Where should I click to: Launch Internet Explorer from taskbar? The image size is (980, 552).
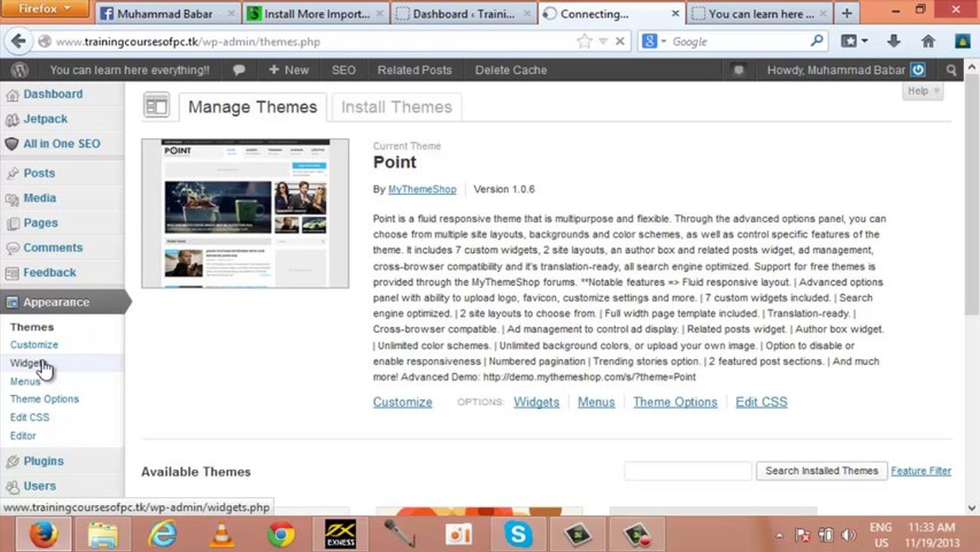[162, 534]
